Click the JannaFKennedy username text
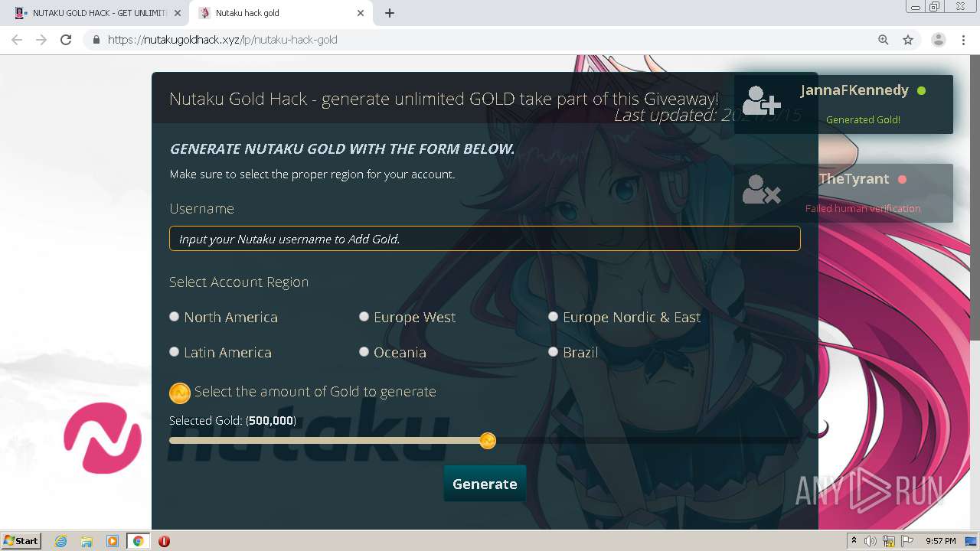Viewport: 980px width, 551px height. pyautogui.click(x=854, y=90)
